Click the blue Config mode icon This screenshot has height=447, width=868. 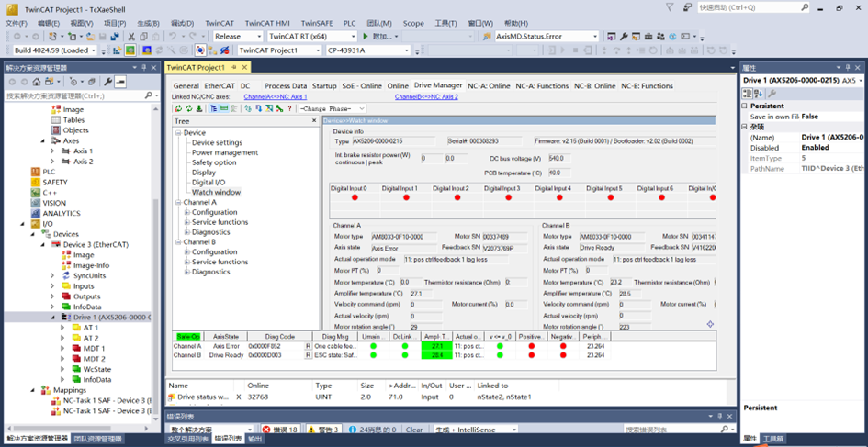pyautogui.click(x=147, y=50)
